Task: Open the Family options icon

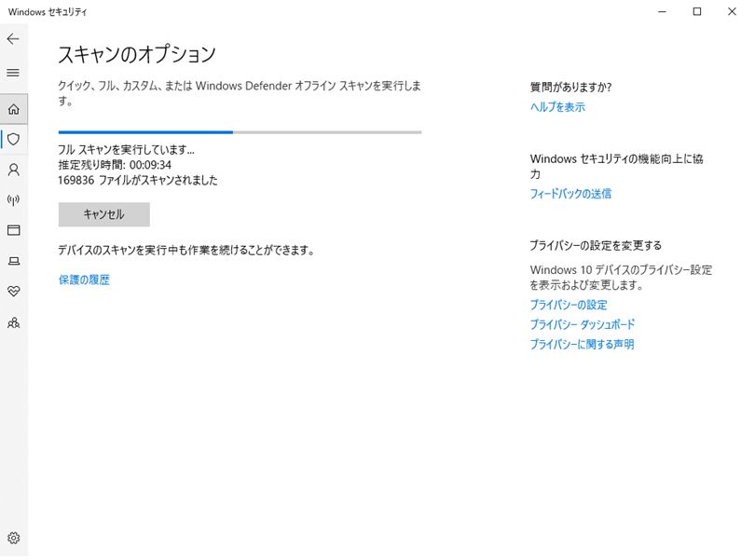Action: [x=13, y=322]
